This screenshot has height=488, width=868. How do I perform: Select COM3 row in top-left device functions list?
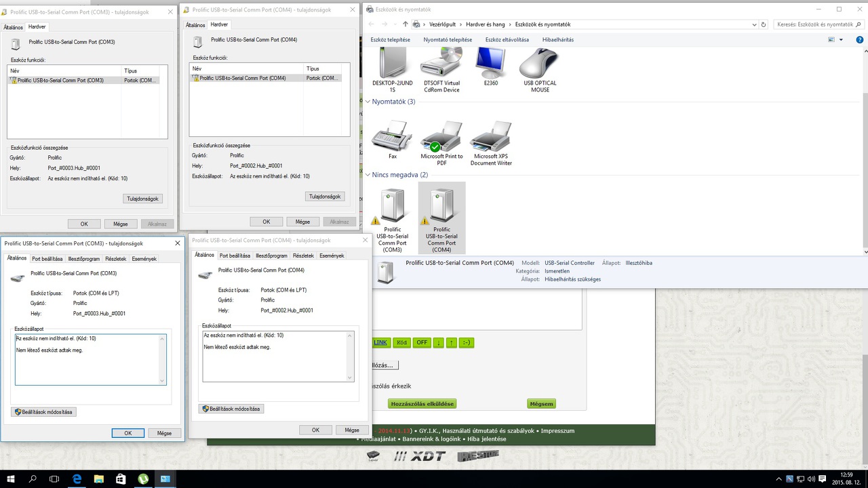[x=83, y=80]
